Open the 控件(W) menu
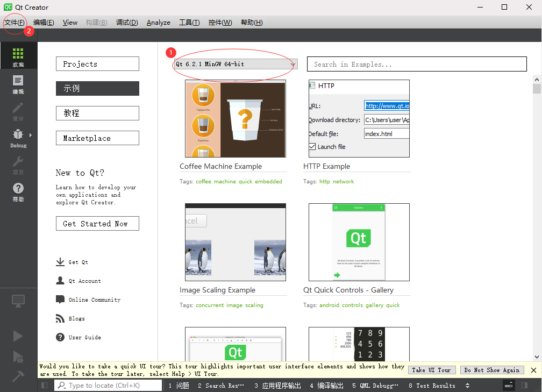The image size is (542, 392). tap(220, 23)
